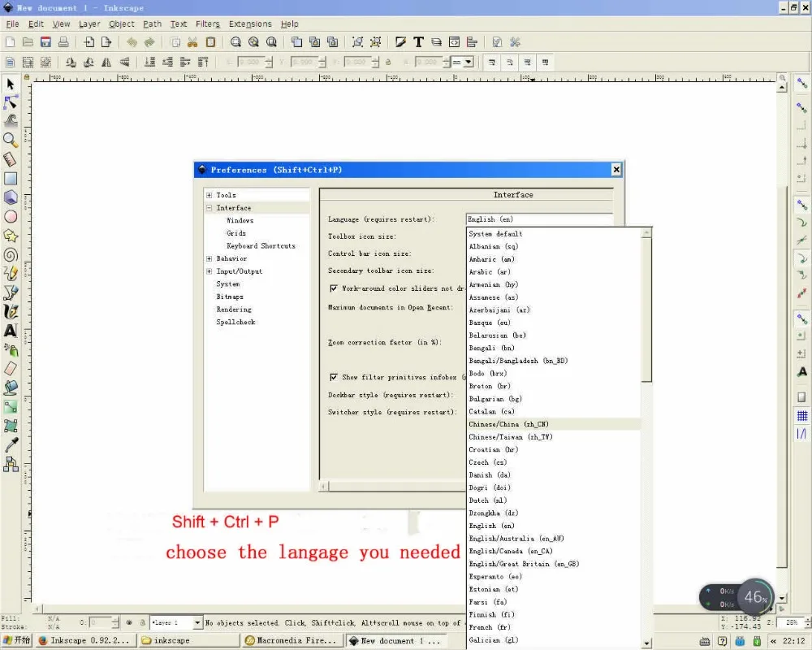Open the Start button on taskbar
The width and height of the screenshot is (812, 650).
pos(16,641)
